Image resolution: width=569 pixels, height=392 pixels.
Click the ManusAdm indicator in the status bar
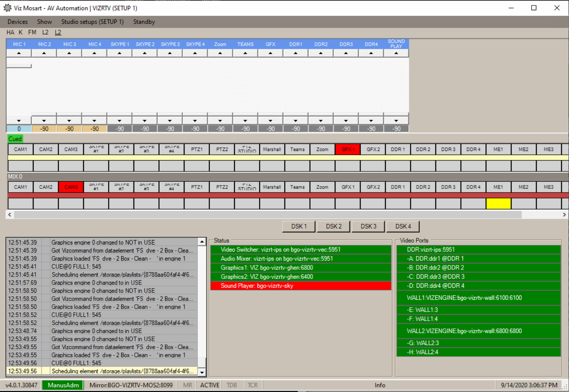pos(63,385)
